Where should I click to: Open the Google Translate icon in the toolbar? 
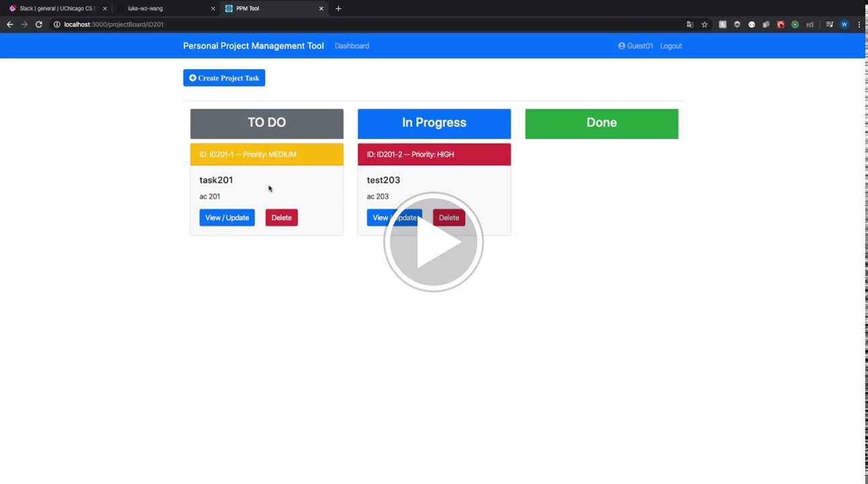690,24
